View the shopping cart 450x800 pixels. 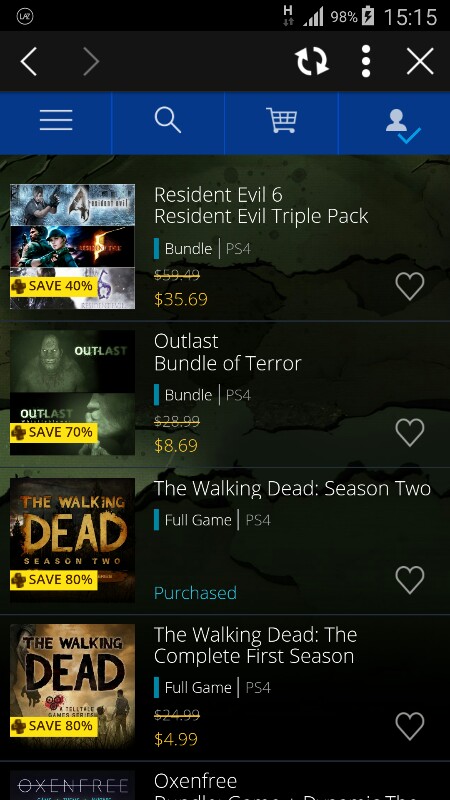281,121
